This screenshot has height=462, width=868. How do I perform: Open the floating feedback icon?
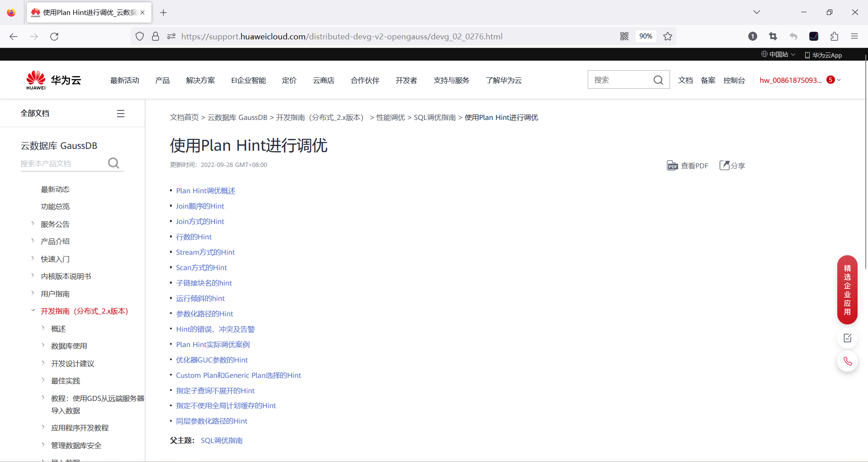pos(847,338)
